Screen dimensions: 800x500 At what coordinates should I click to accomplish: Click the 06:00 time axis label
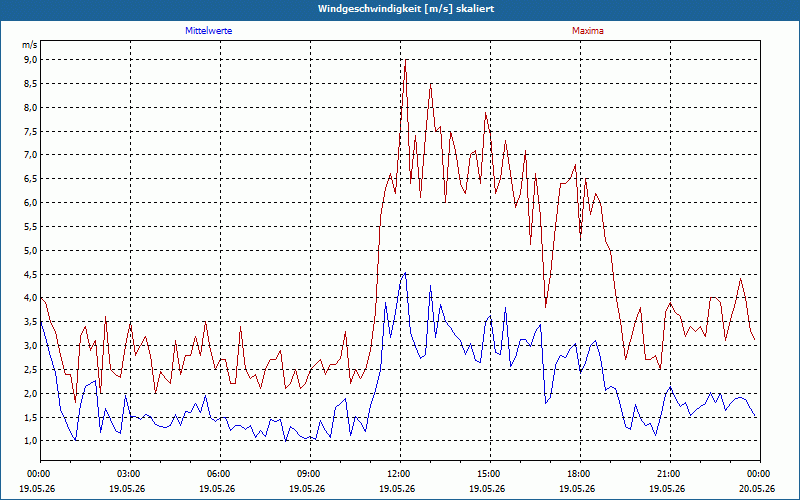click(x=220, y=474)
